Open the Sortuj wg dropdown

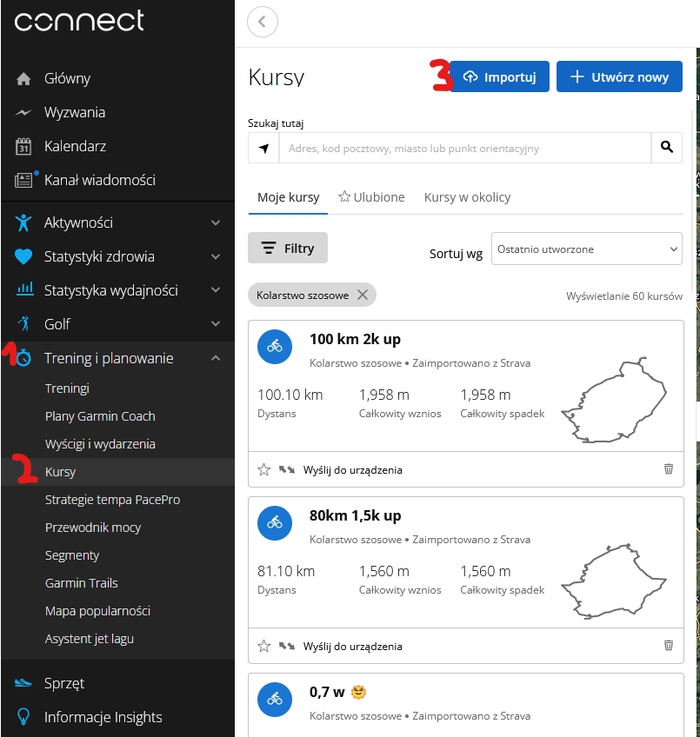coord(587,249)
